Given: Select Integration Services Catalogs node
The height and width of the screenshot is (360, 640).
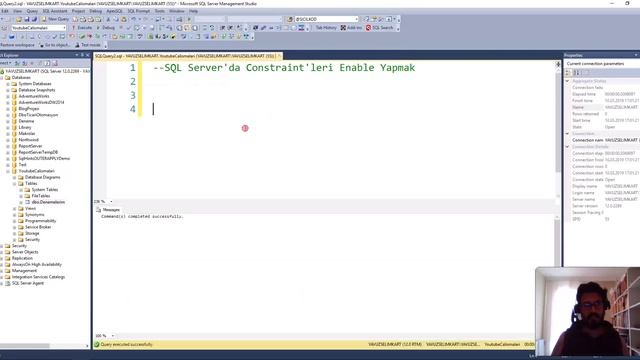Looking at the screenshot, I should 38,277.
